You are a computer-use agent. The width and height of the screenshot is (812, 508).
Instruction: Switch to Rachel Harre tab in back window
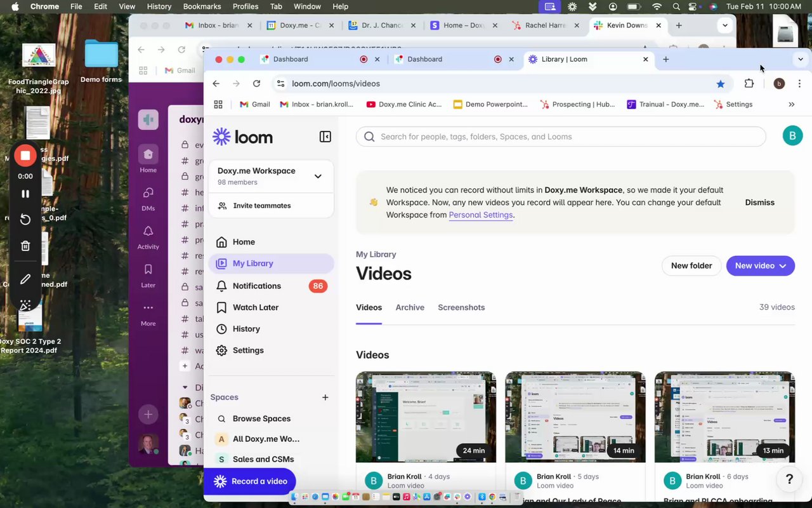click(x=544, y=25)
